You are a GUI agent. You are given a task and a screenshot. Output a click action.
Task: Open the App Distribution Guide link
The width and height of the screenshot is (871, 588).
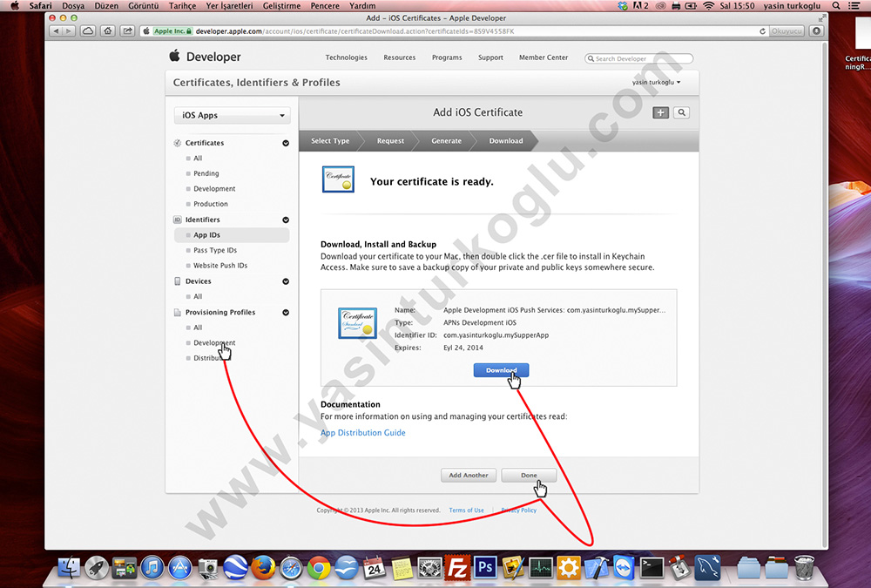pos(362,432)
